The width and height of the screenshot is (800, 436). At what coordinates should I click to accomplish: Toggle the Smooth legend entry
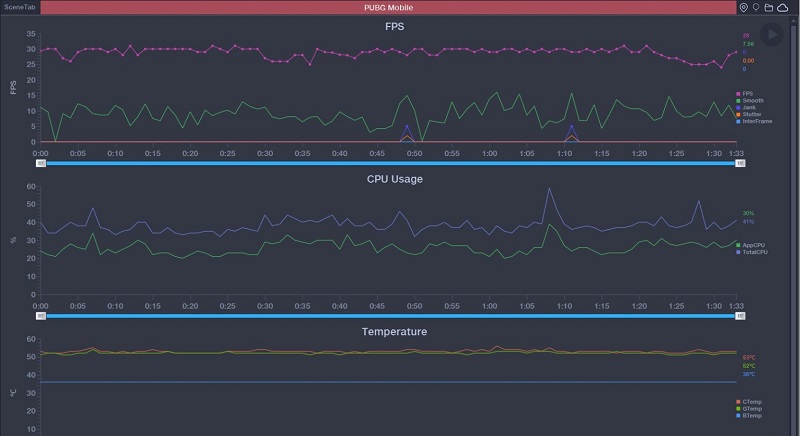point(750,100)
